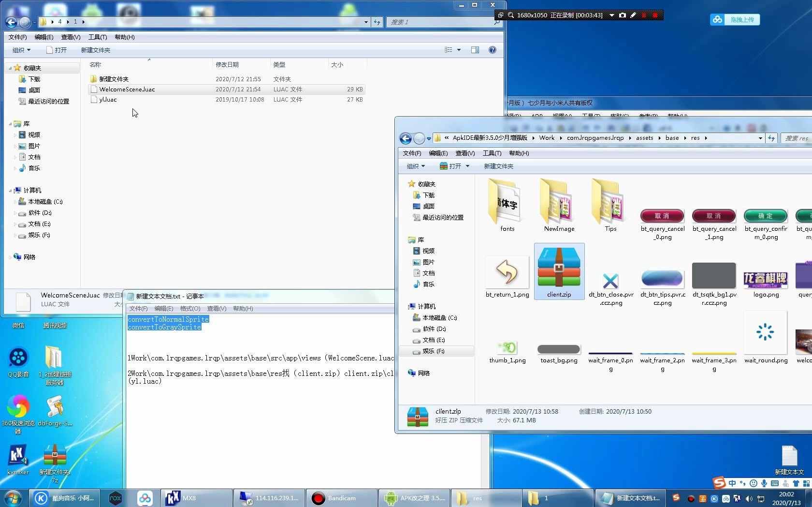
Task: Open help in the left Explorer toolbar
Action: tap(492, 50)
